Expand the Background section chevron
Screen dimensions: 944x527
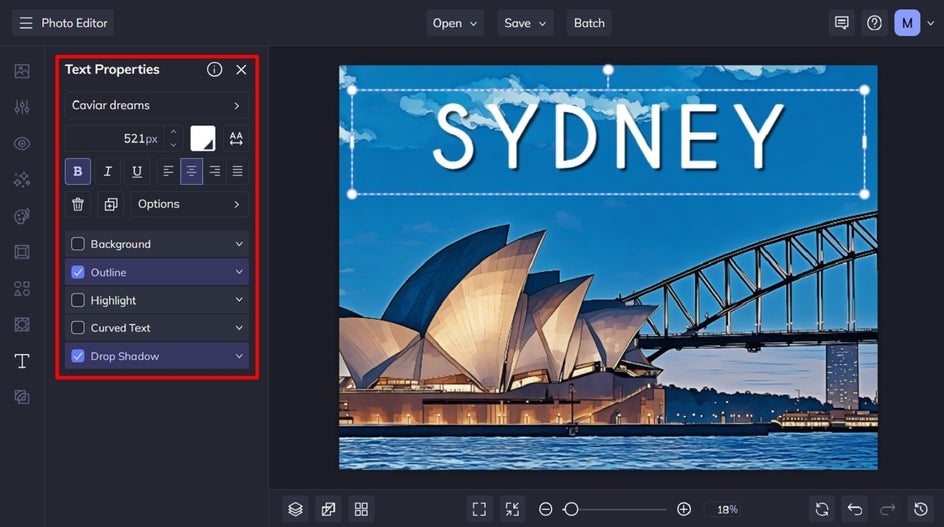(239, 244)
